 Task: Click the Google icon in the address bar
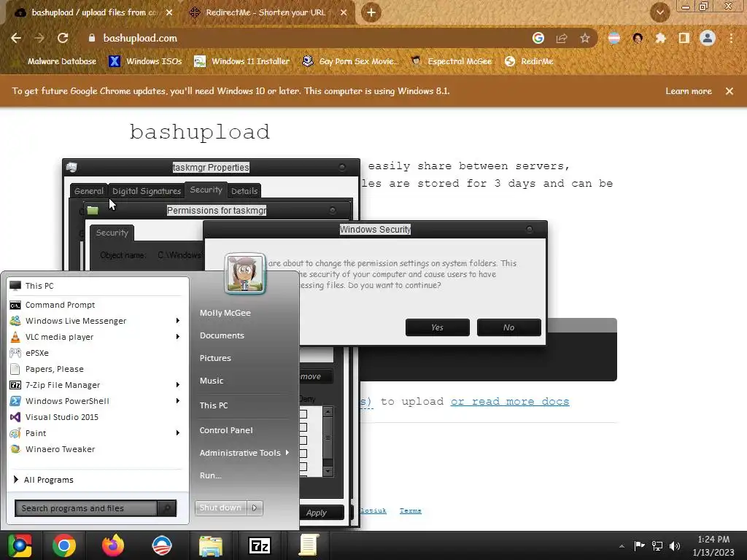point(538,38)
